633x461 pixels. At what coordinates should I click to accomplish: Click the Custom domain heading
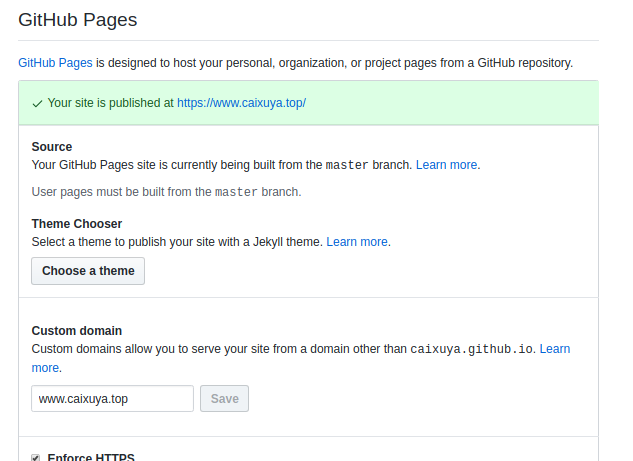click(x=77, y=331)
